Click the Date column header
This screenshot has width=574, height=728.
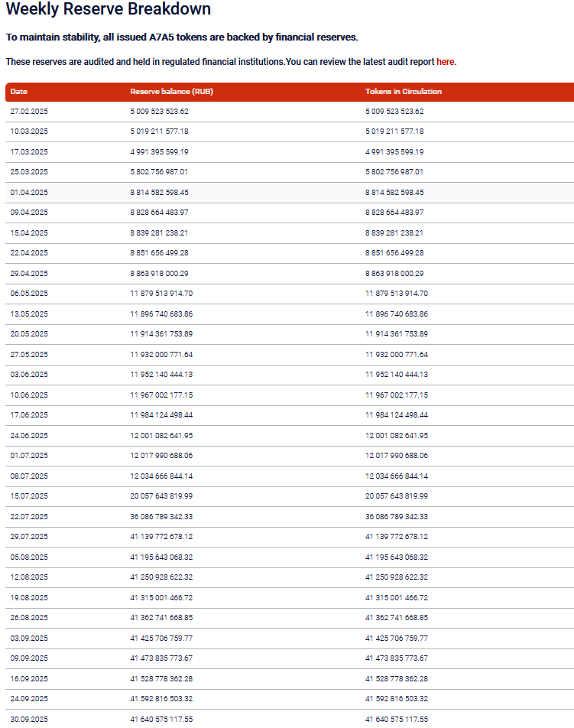[x=19, y=92]
